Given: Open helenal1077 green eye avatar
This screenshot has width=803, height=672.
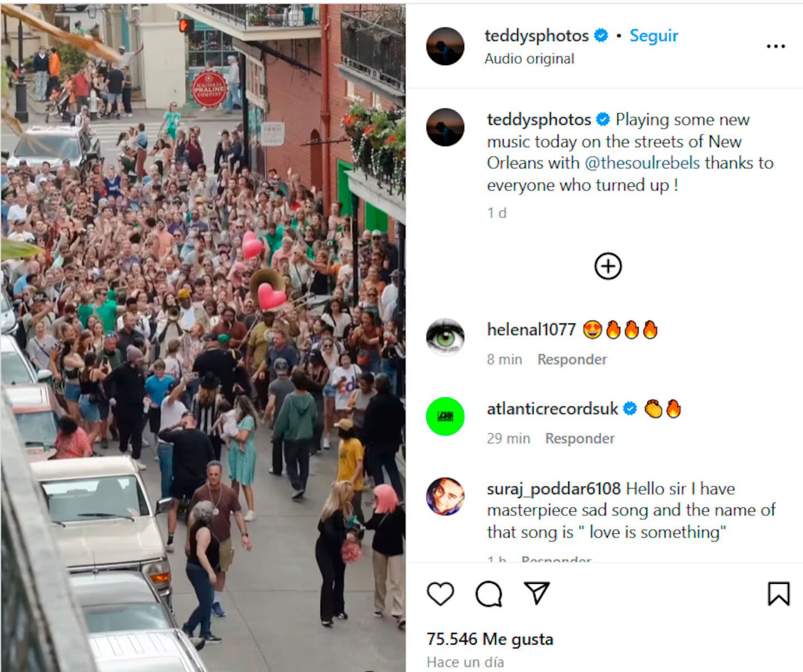Looking at the screenshot, I should 445,337.
